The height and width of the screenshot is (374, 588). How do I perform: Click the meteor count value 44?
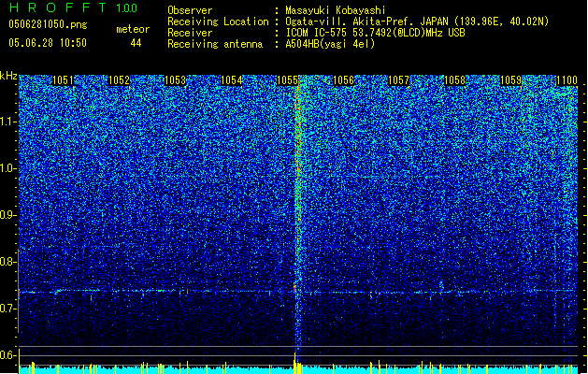point(136,43)
